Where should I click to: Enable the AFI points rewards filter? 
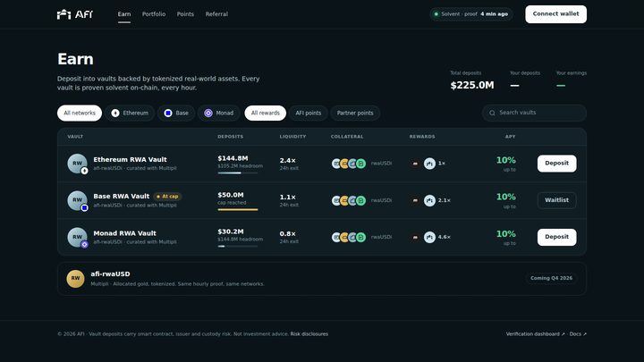tap(308, 113)
